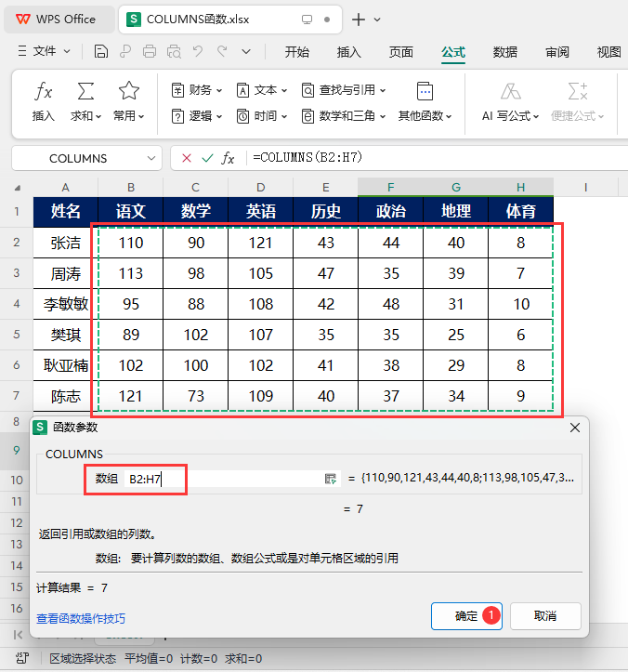Viewport: 628px width, 672px height.
Task: Click the dot indicator on the document tab
Action: point(327,20)
